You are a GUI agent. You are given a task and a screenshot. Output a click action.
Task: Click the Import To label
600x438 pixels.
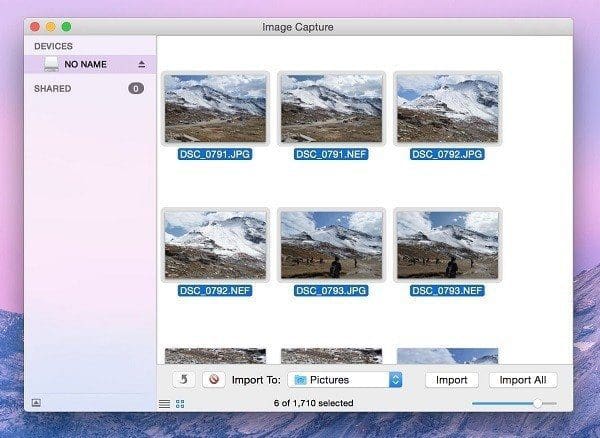pos(256,380)
